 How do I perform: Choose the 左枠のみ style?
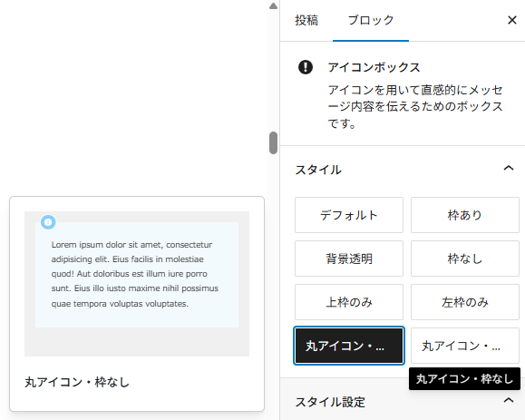coord(465,302)
